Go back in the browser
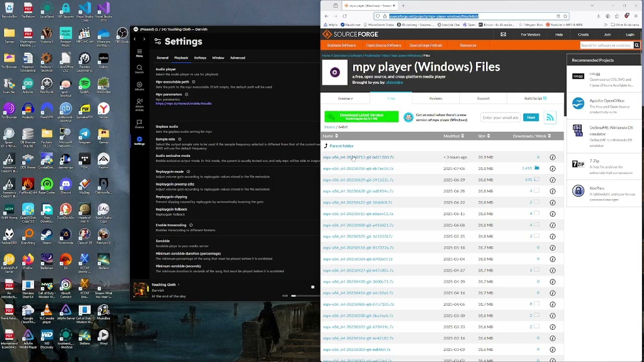Screen dimensions: 644x362 point(326,16)
